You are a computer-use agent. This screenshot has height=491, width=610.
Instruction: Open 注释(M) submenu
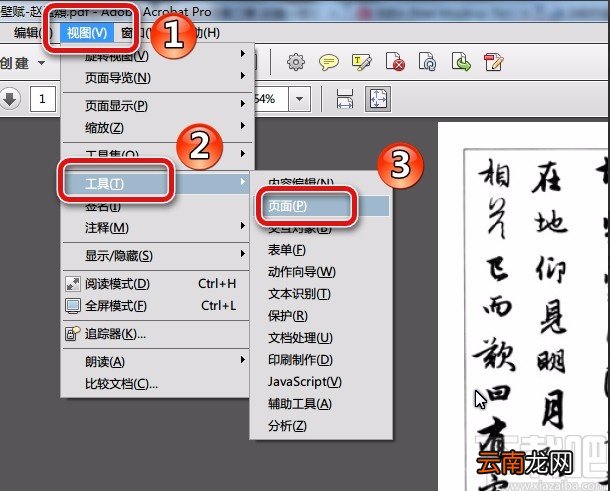[156, 227]
